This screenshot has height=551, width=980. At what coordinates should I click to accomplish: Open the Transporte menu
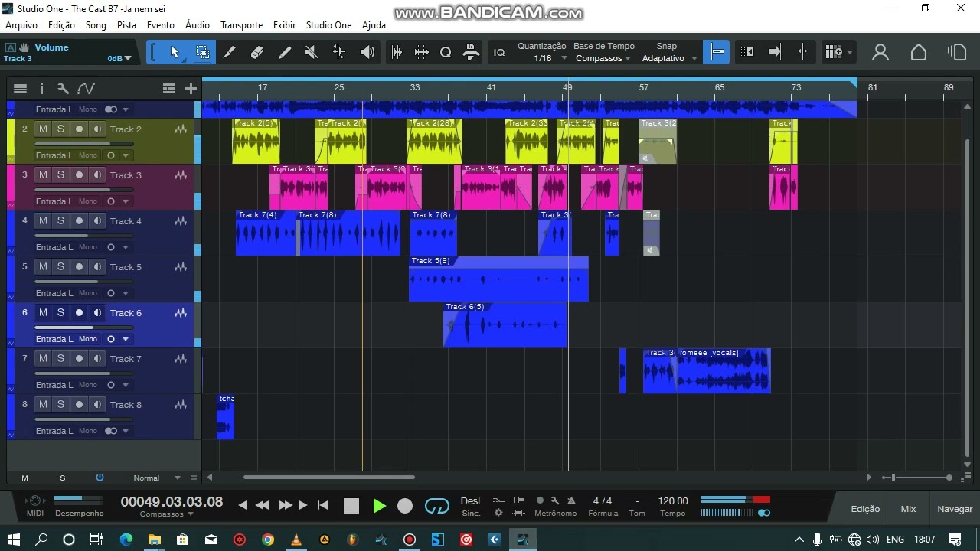click(241, 25)
